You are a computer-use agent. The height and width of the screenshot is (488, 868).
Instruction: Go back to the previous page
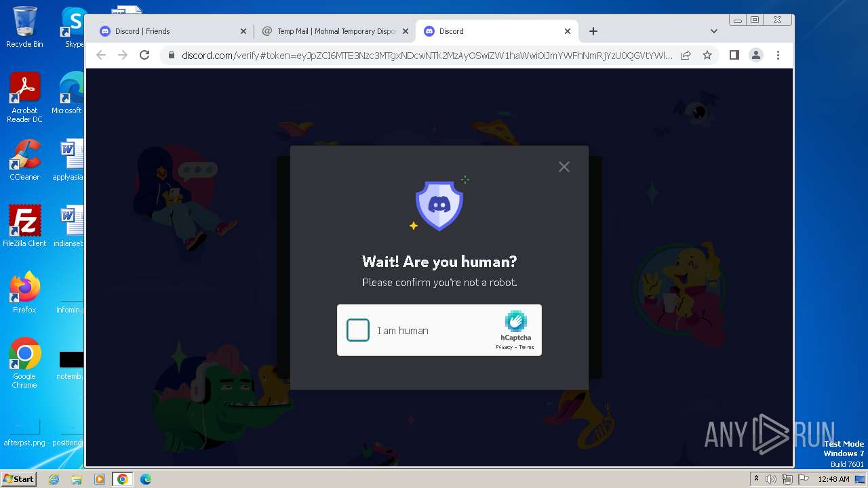[x=101, y=55]
